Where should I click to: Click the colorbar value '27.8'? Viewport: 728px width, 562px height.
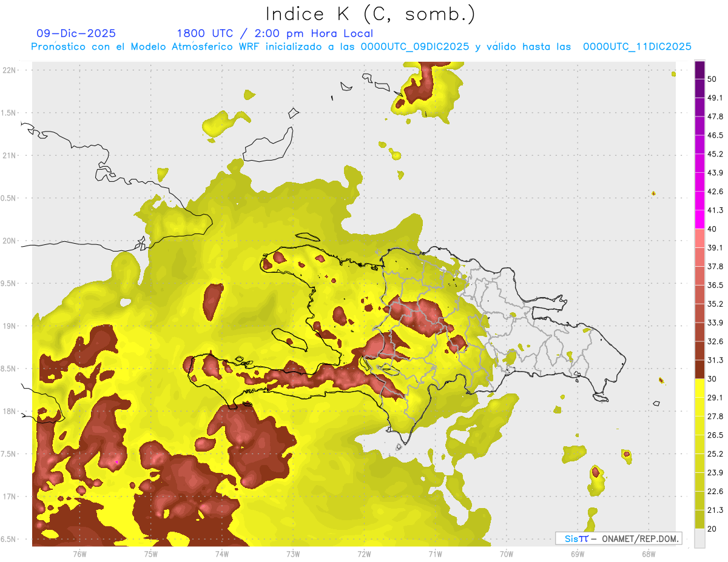click(715, 416)
